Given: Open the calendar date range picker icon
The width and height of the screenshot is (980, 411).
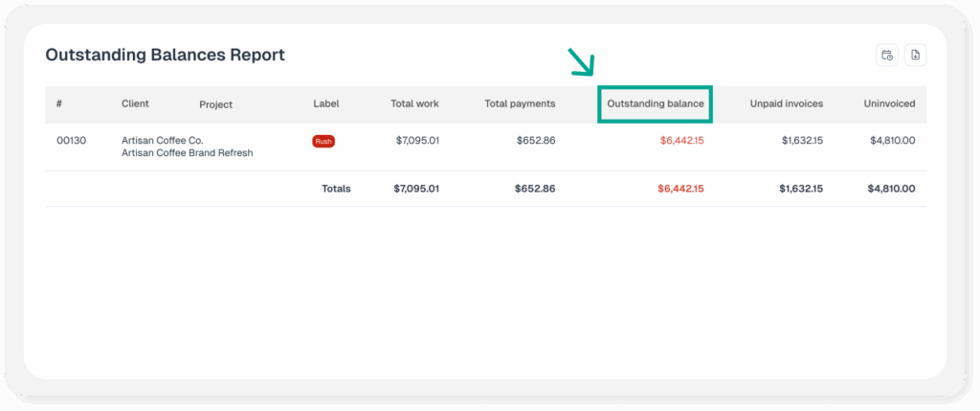Looking at the screenshot, I should [x=887, y=56].
